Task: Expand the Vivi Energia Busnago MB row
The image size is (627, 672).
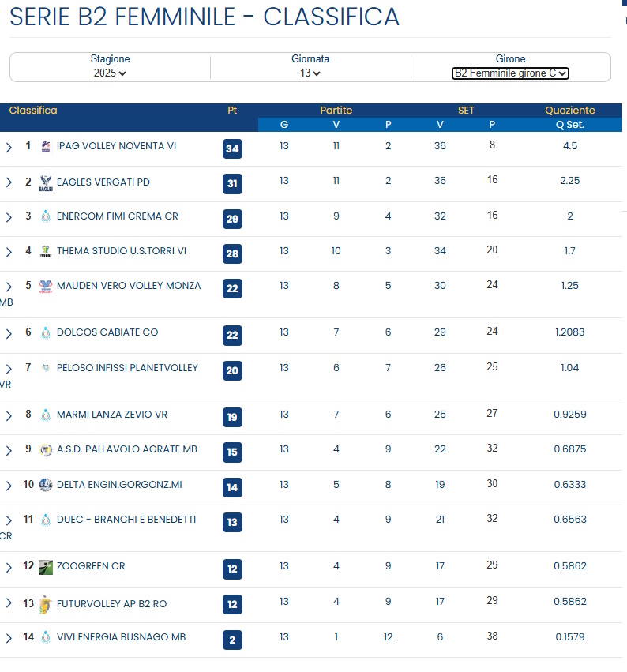Action: tap(9, 638)
